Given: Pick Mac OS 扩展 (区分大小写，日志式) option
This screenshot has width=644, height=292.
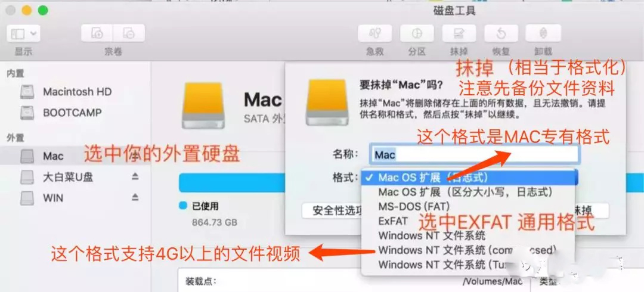Looking at the screenshot, I should click(x=465, y=191).
